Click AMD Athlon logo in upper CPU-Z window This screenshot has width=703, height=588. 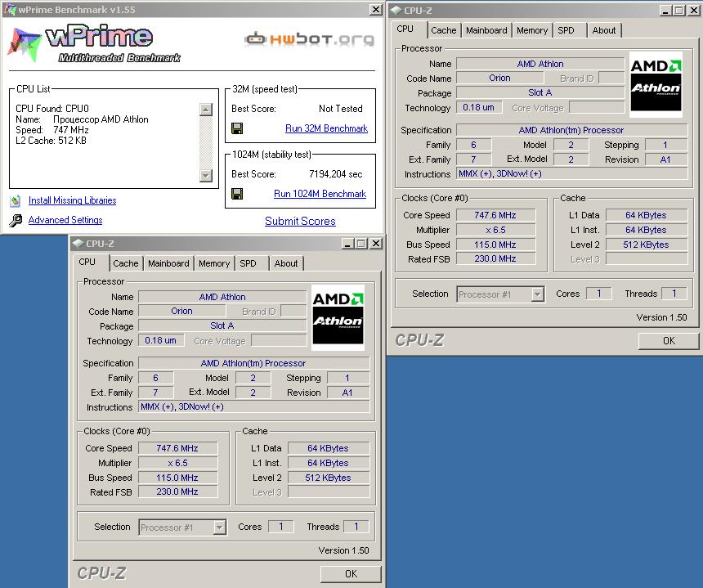click(656, 85)
